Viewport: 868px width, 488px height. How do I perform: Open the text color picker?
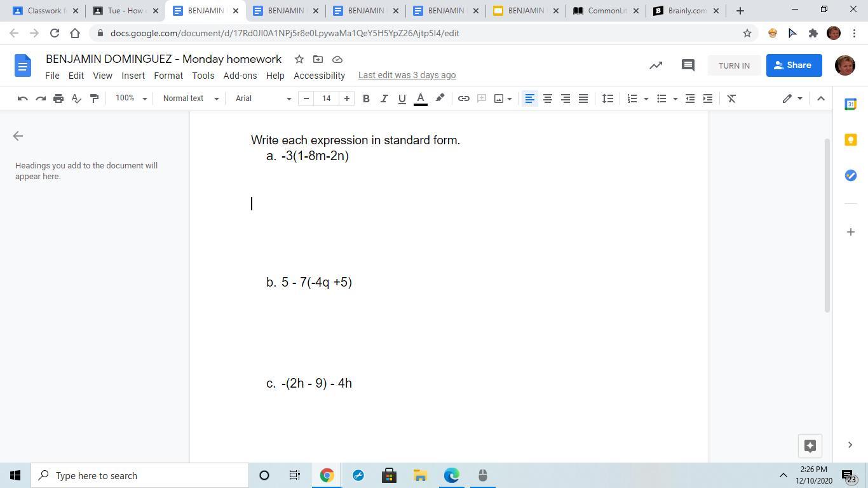(x=420, y=98)
